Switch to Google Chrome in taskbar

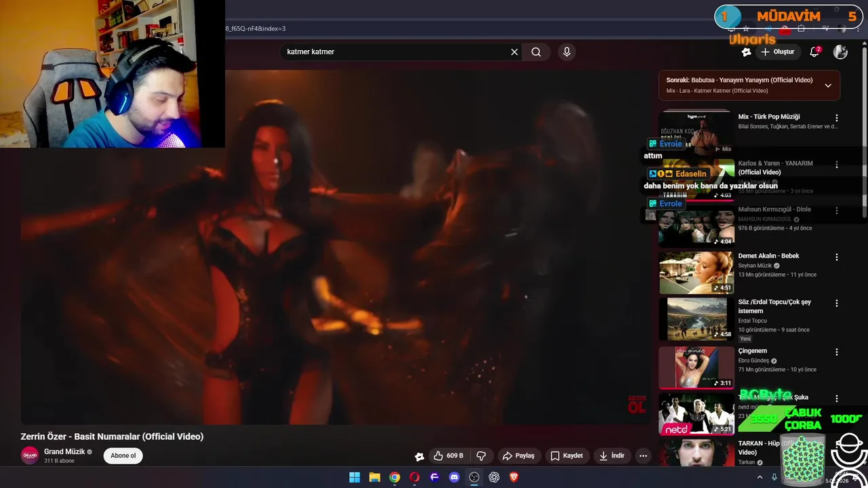(x=395, y=477)
